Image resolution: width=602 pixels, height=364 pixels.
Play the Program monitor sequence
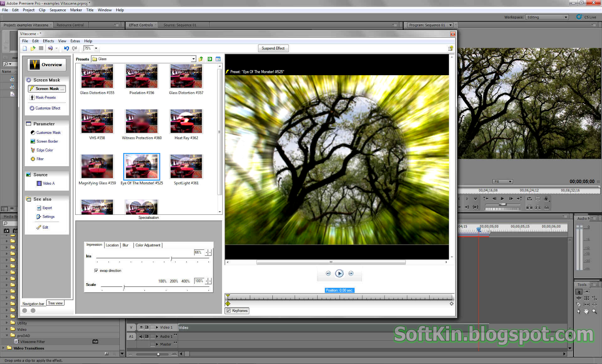click(x=502, y=199)
